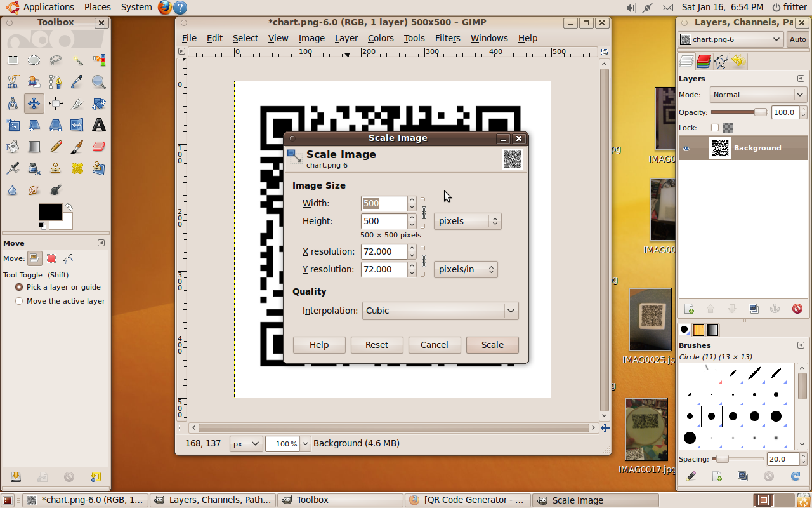Click the Width input field
The height and width of the screenshot is (508, 812).
pyautogui.click(x=384, y=203)
